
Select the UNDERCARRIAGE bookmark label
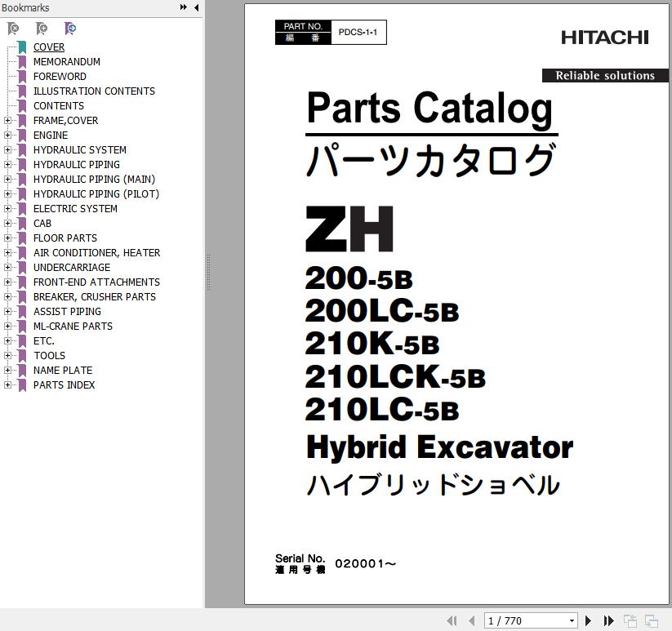tap(72, 267)
